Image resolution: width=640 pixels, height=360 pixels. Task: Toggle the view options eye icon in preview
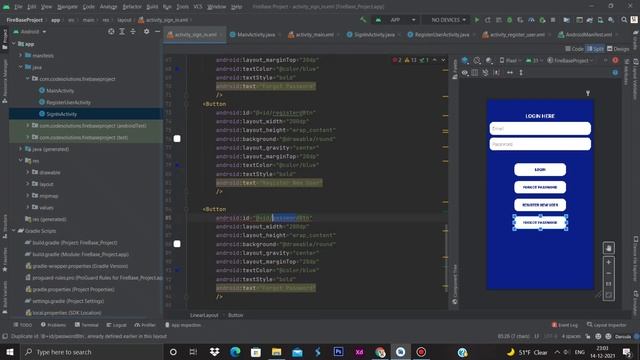465,72
